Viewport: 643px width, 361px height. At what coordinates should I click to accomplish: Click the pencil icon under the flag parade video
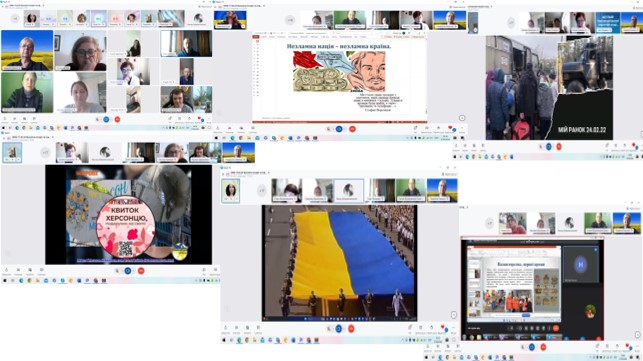click(x=410, y=327)
